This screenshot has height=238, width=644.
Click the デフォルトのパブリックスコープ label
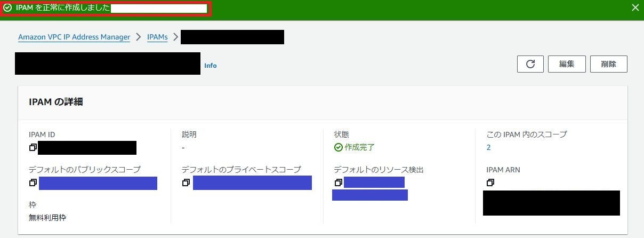pyautogui.click(x=85, y=169)
